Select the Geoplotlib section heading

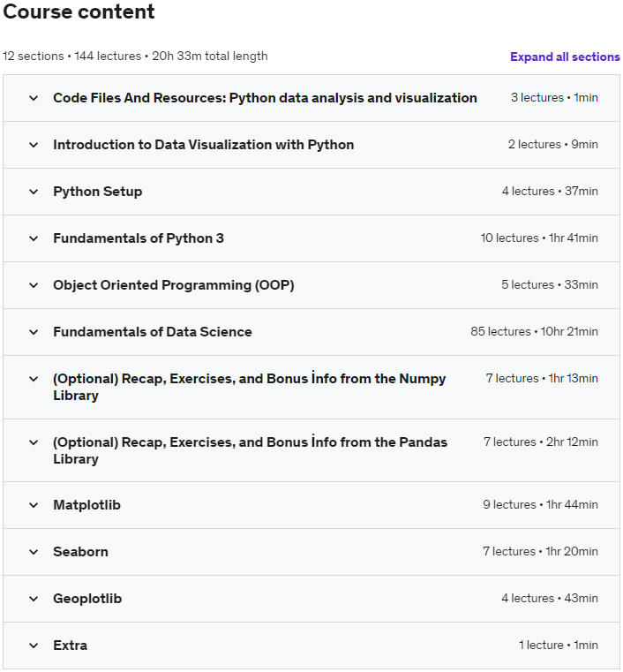click(87, 599)
